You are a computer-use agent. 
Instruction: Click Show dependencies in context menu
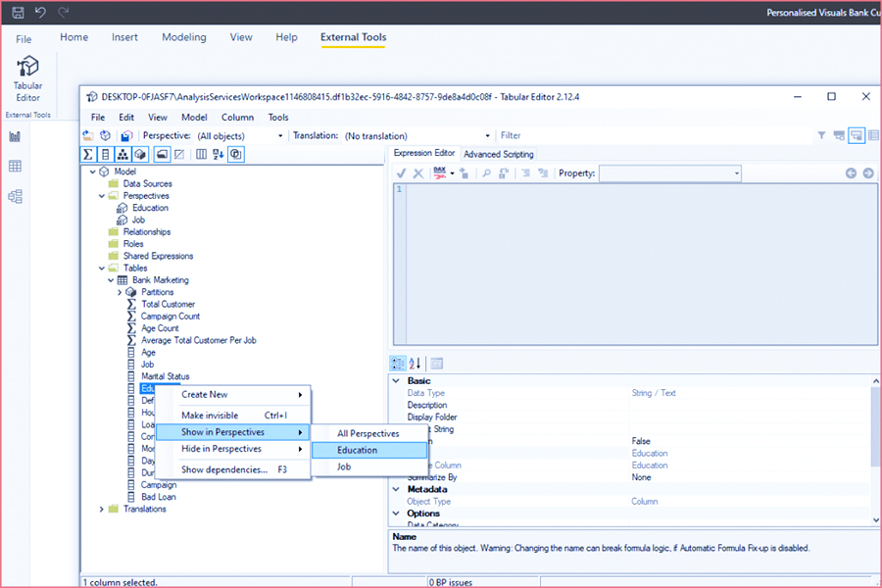pyautogui.click(x=232, y=469)
